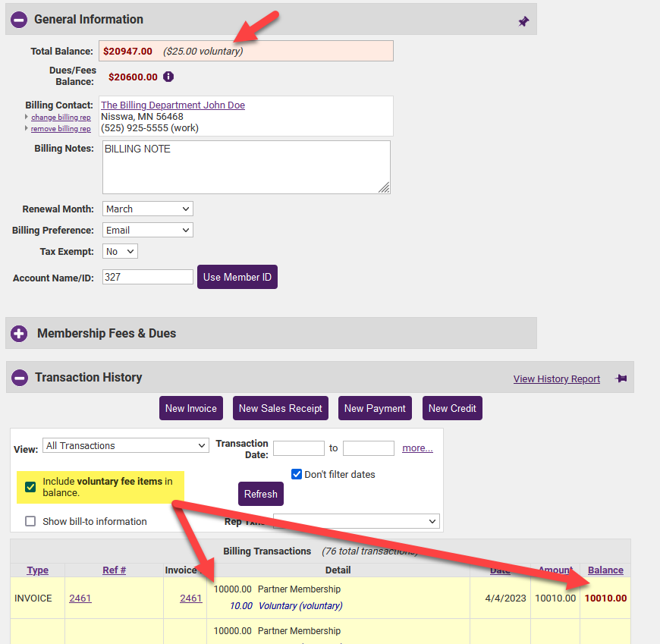Enable Show bill-to information checkbox
Viewport: 660px width, 644px height.
tap(30, 522)
